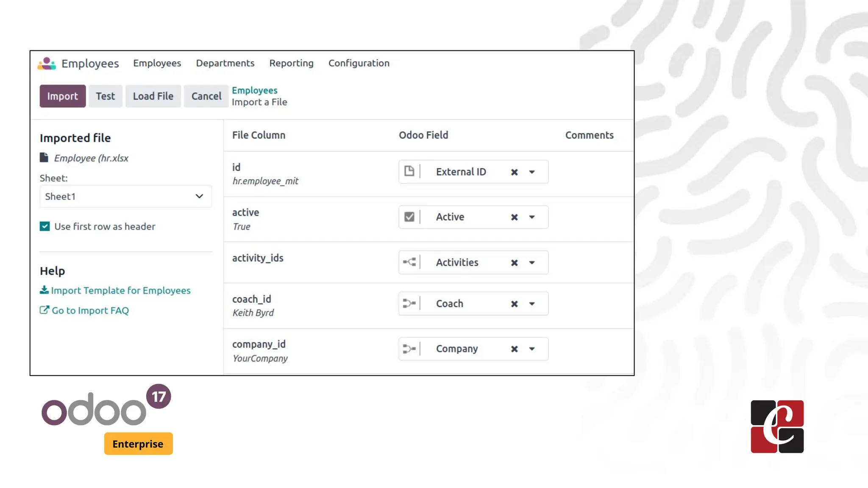Clear the External ID field mapping
Screen dimensions: 868x488
tap(514, 172)
